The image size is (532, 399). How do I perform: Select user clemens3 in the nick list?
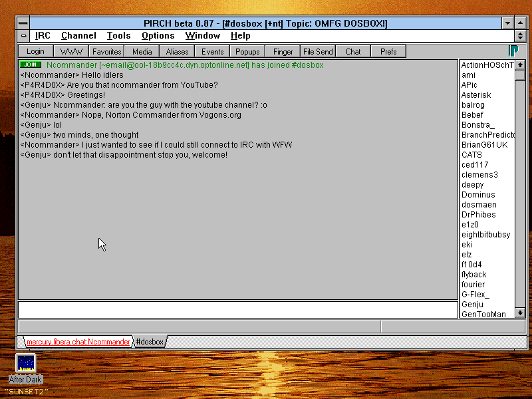pyautogui.click(x=487, y=175)
